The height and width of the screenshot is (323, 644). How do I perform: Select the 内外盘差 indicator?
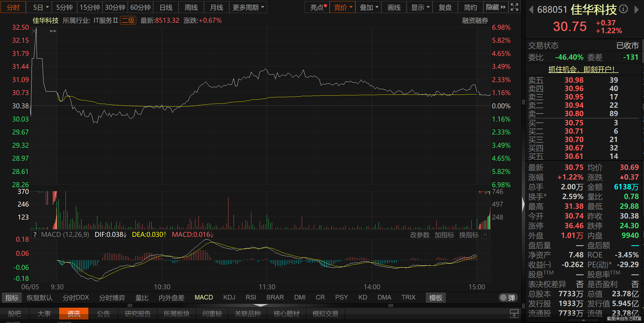tap(172, 298)
